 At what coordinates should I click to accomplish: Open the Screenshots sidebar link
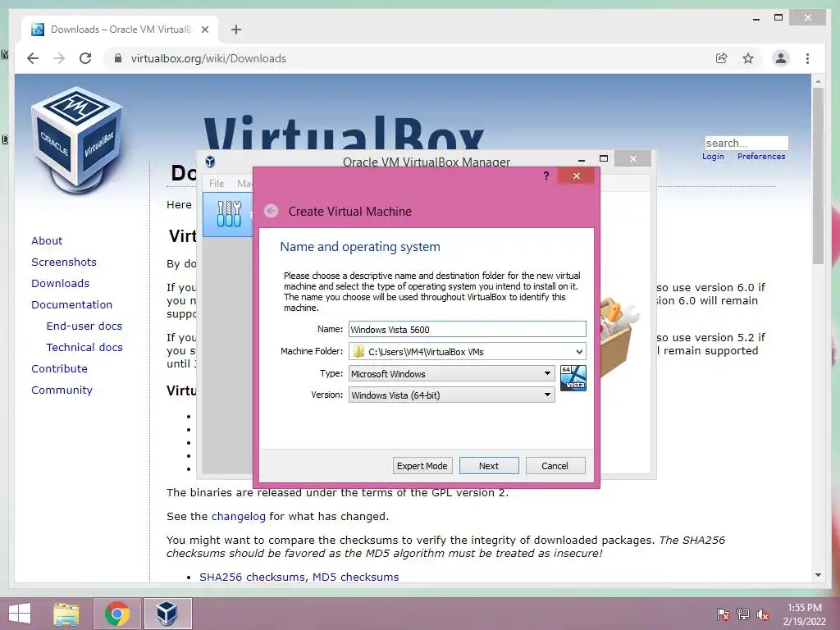click(x=64, y=262)
